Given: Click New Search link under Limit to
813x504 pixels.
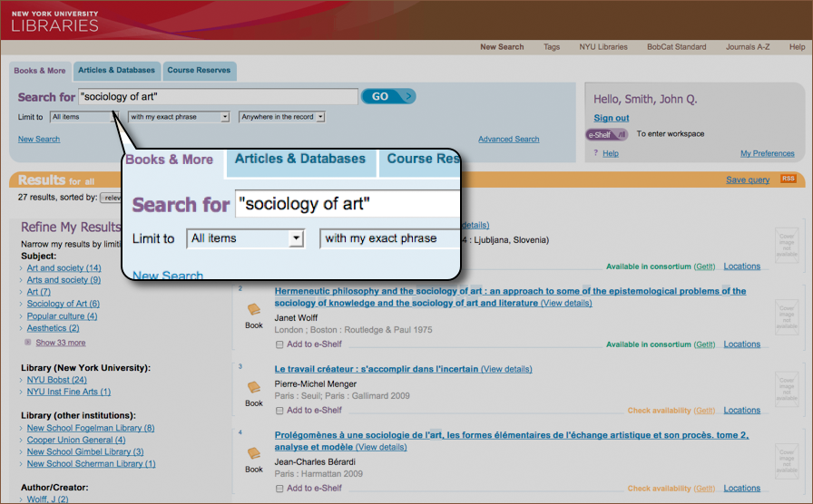Looking at the screenshot, I should pos(39,139).
